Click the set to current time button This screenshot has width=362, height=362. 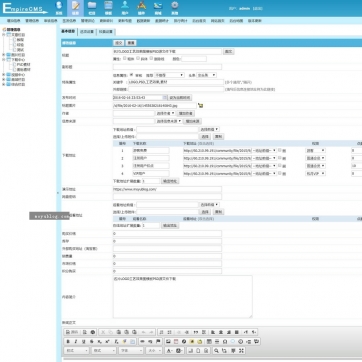(x=180, y=98)
